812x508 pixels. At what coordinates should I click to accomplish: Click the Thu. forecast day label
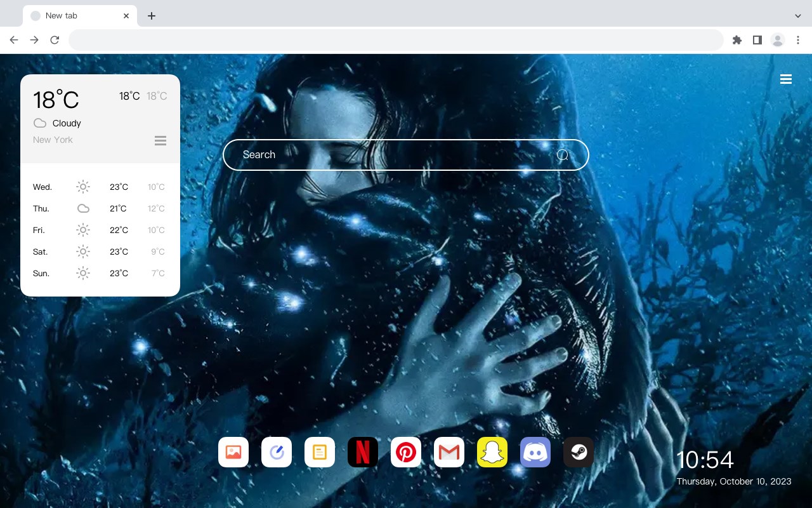(41, 208)
